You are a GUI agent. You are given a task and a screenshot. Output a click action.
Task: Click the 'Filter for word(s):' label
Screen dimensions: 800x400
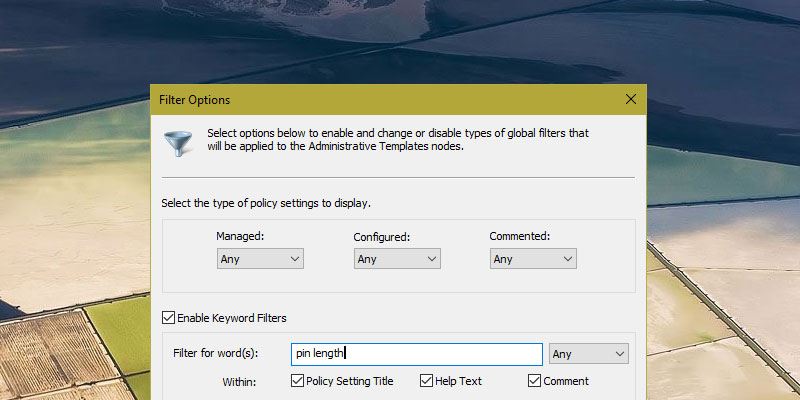tap(215, 354)
